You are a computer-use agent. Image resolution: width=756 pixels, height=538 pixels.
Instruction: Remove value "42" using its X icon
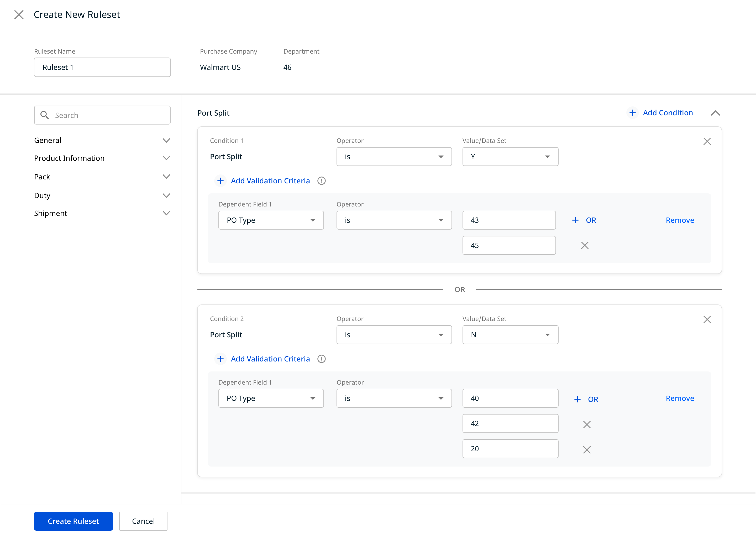coord(586,424)
